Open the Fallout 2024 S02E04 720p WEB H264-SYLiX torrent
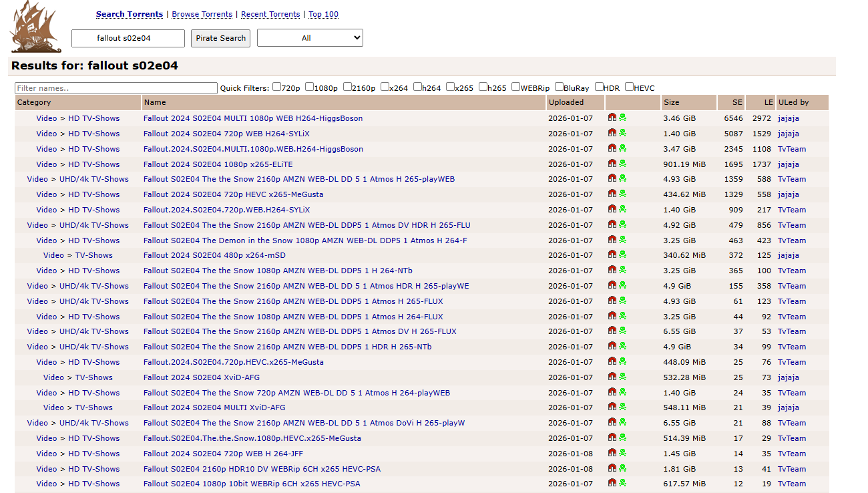 (x=226, y=134)
